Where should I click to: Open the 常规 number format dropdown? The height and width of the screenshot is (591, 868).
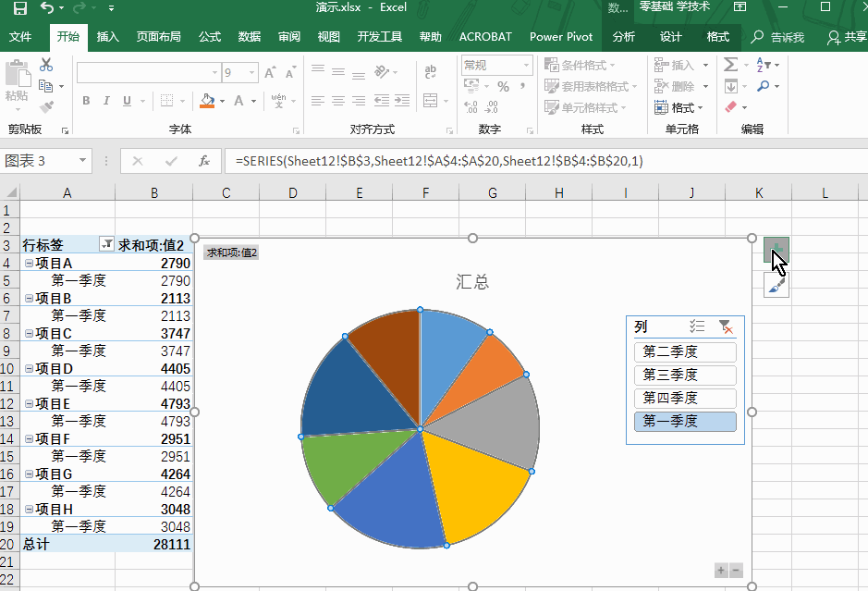[527, 66]
